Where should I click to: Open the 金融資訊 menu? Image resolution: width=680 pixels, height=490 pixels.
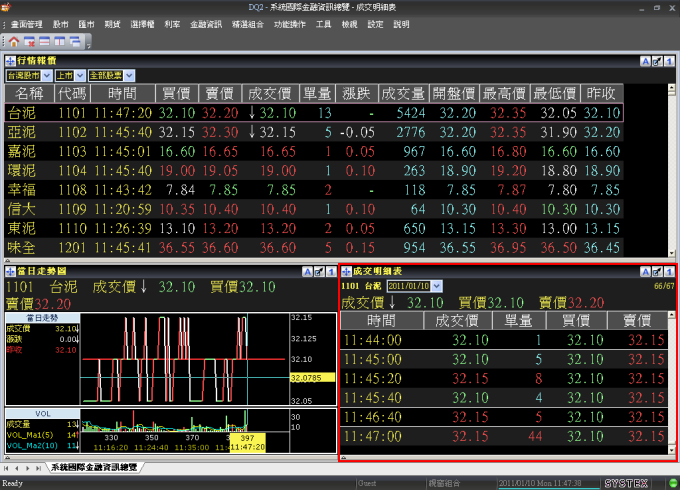tap(206, 24)
